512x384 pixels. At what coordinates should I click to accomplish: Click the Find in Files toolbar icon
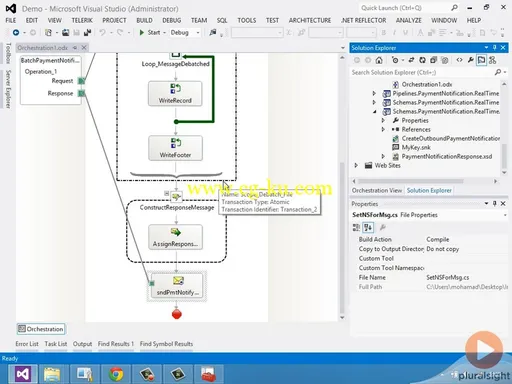pyautogui.click(x=213, y=32)
